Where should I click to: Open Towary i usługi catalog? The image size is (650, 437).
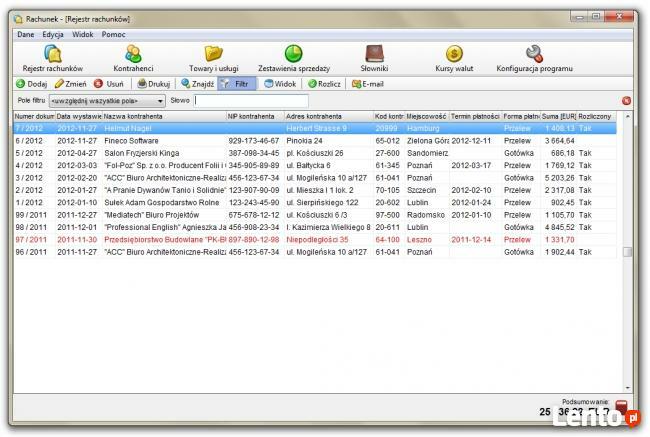[x=213, y=58]
